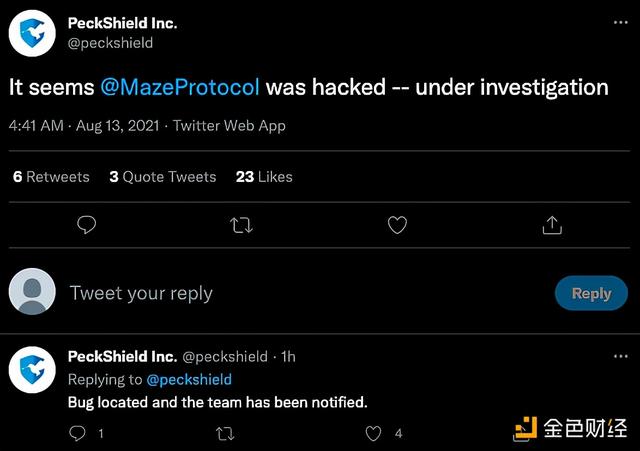Open the share icon on main tweet
640x451 pixels.
tap(552, 225)
